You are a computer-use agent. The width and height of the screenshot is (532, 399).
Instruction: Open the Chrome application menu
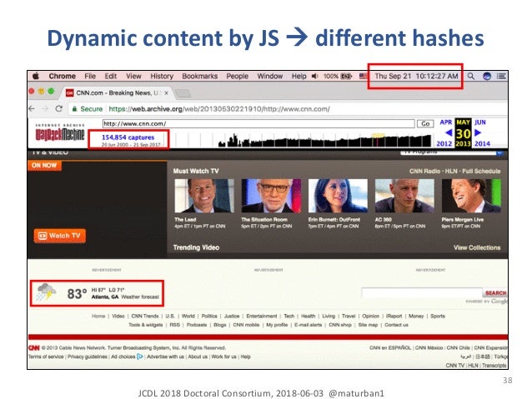62,76
